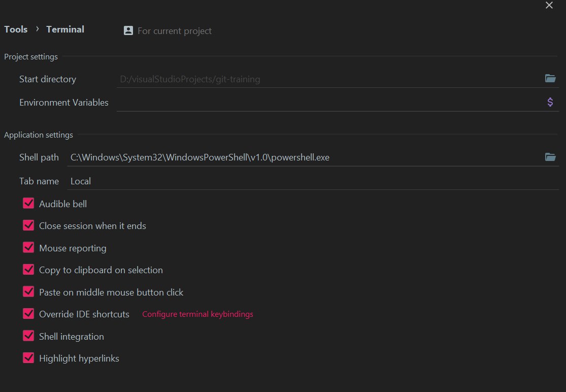Viewport: 566px width, 392px height.
Task: Focus the Tab name text field
Action: (x=305, y=181)
